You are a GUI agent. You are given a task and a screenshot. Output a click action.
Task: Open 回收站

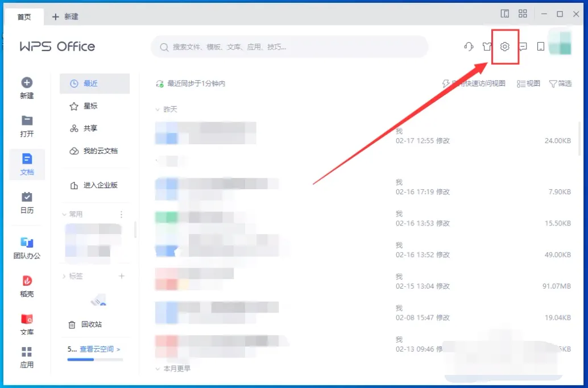85,324
